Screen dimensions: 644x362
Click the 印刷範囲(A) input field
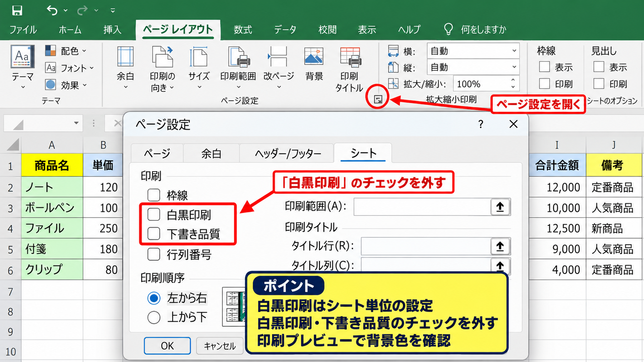[x=422, y=207]
